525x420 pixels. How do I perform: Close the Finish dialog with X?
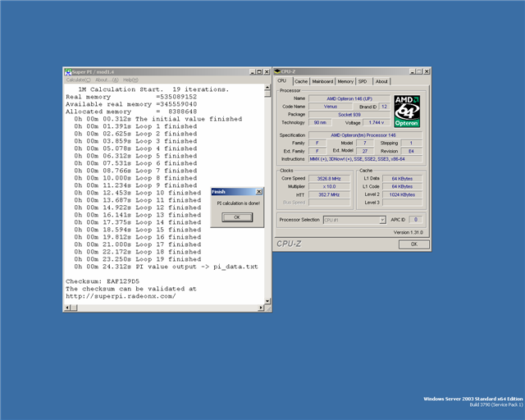[x=259, y=192]
